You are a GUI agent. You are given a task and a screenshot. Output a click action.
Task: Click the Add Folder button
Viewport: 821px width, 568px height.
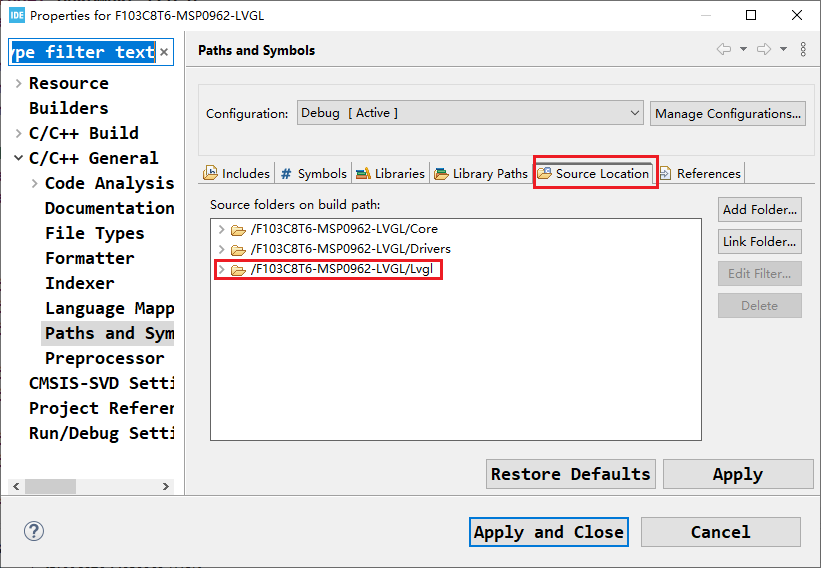pos(760,209)
